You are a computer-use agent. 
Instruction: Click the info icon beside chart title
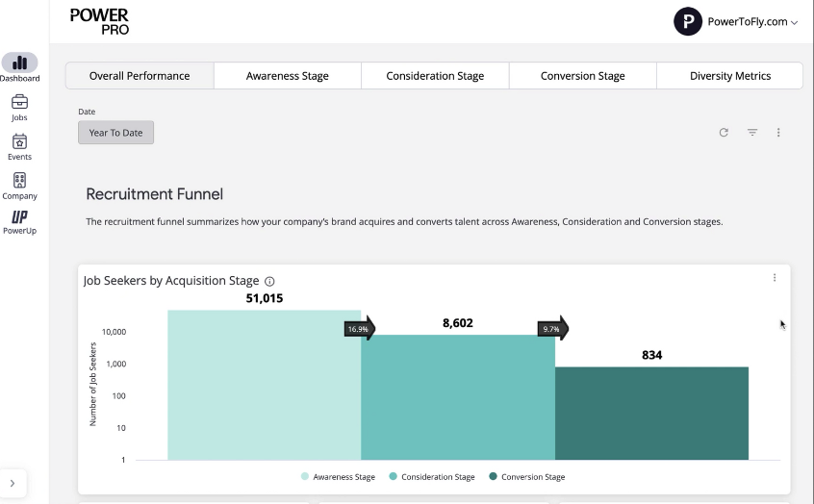269,281
